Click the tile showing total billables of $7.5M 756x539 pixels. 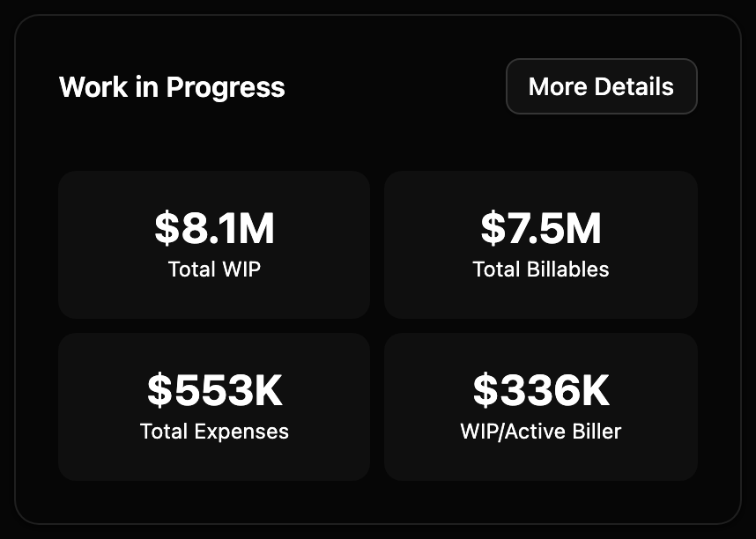540,244
